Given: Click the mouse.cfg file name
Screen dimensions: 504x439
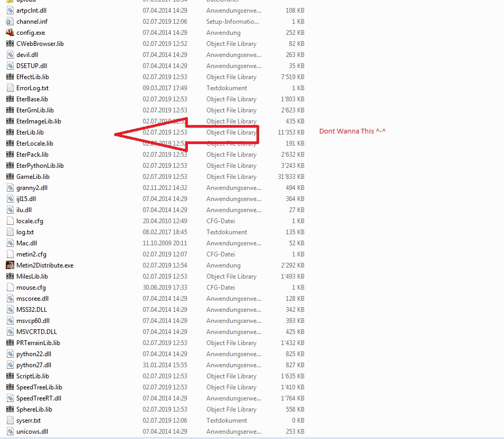Looking at the screenshot, I should (29, 287).
